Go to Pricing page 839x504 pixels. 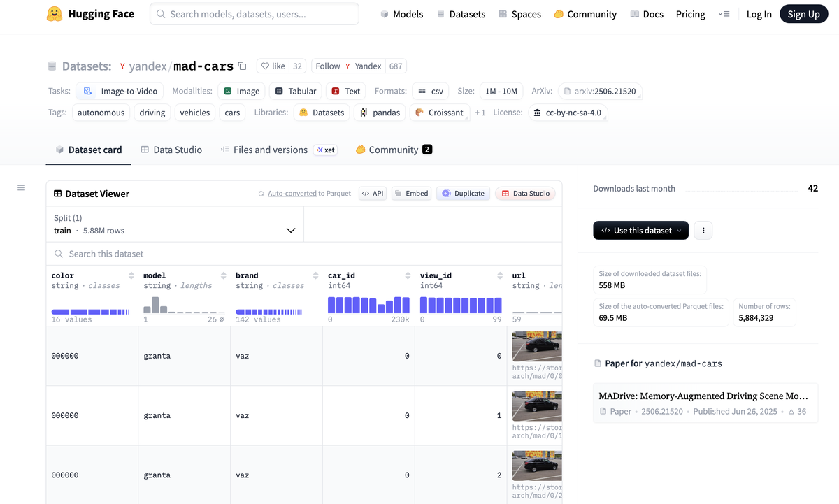click(690, 14)
